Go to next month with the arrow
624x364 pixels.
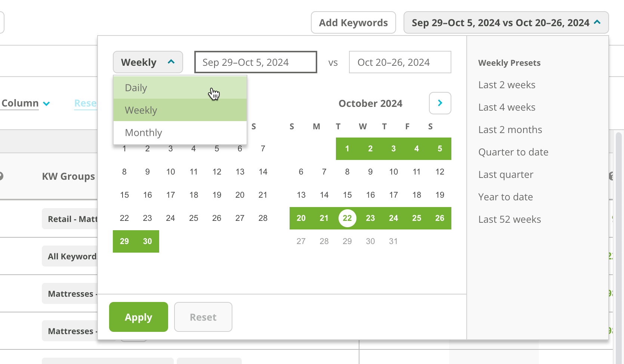tap(440, 103)
